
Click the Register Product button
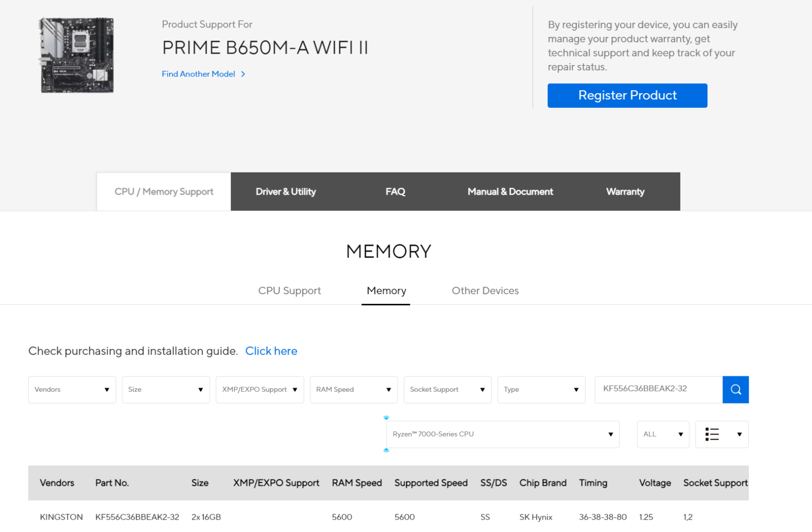click(627, 96)
